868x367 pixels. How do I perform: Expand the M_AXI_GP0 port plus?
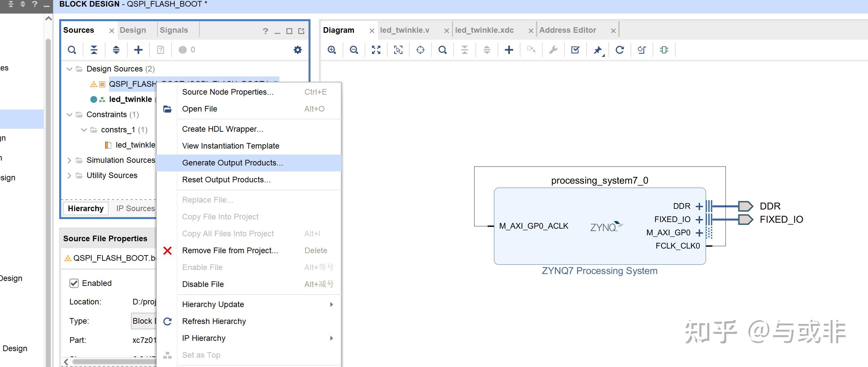699,233
